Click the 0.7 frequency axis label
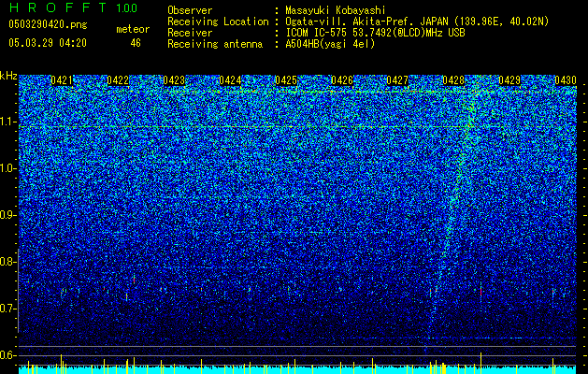588x374 pixels. pyautogui.click(x=7, y=309)
